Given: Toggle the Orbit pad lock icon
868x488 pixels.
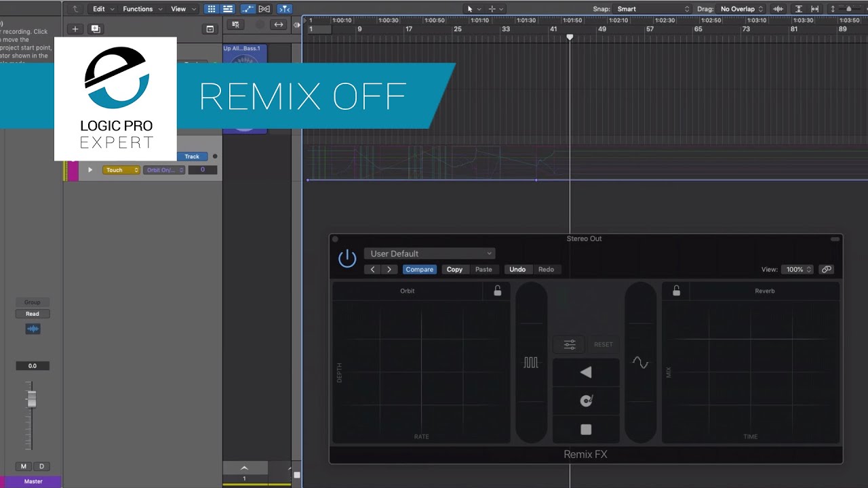Looking at the screenshot, I should [x=497, y=291].
